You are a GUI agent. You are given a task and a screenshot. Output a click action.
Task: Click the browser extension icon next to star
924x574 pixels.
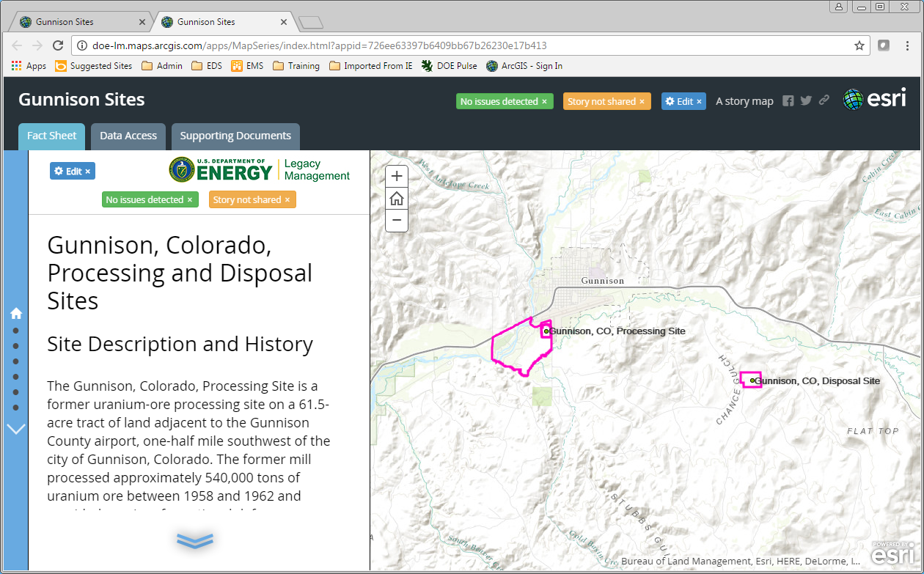click(884, 45)
